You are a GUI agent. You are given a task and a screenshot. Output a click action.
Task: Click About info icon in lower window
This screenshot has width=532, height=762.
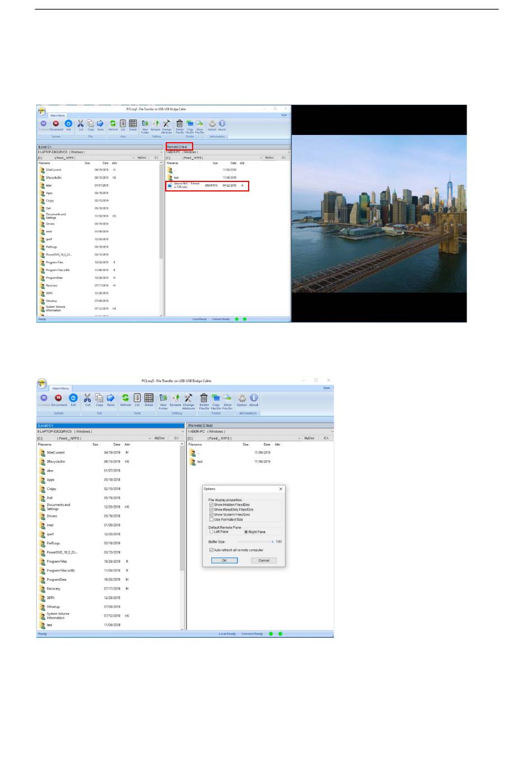(254, 398)
